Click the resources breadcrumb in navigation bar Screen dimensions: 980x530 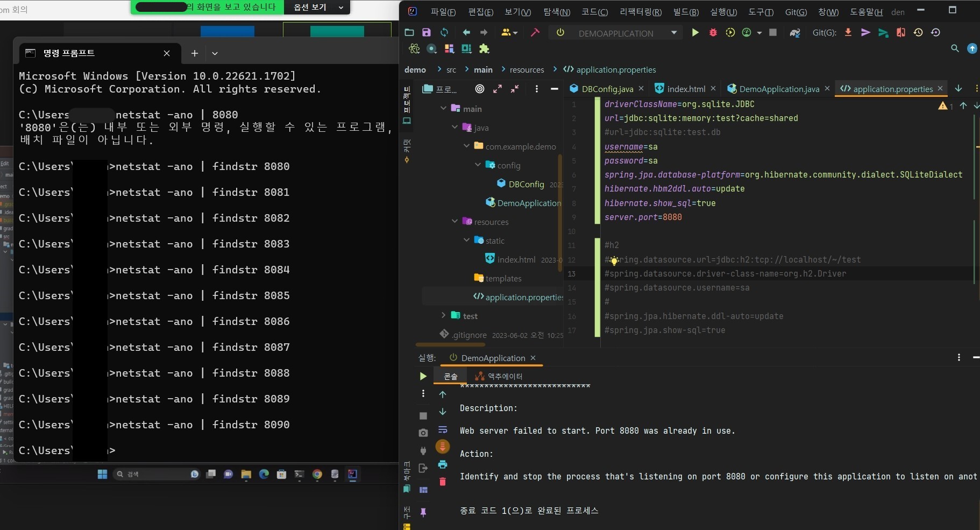pos(527,69)
